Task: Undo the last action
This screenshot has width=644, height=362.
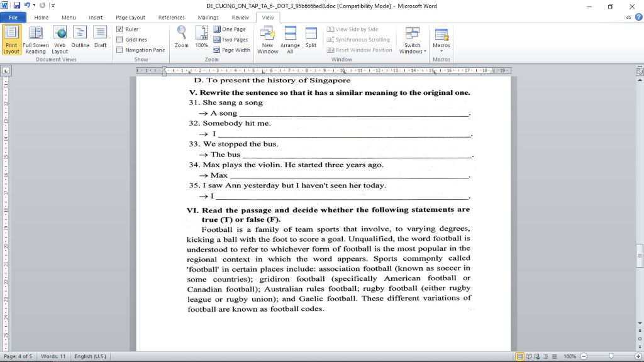Action: 26,6
